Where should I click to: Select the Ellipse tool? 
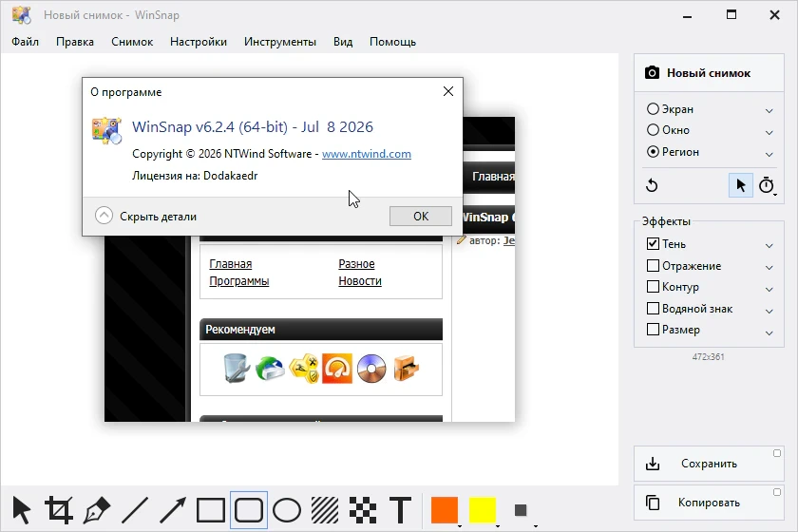[287, 510]
